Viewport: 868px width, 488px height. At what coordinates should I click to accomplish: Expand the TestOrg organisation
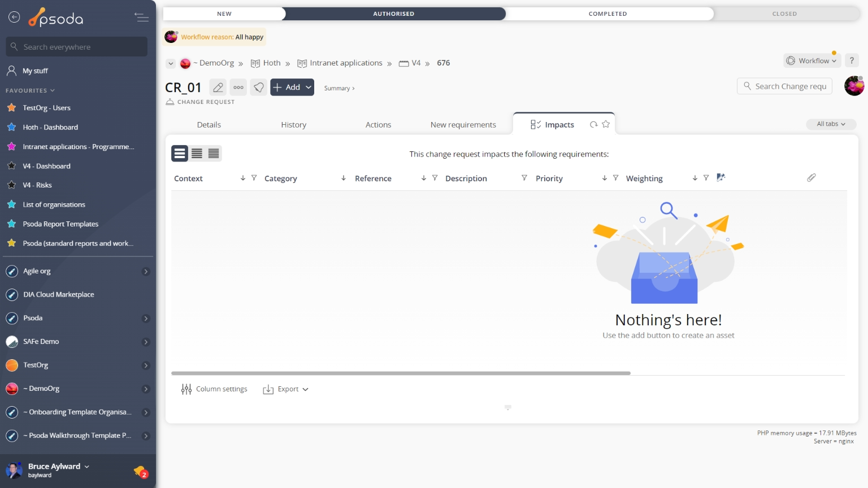(x=146, y=365)
